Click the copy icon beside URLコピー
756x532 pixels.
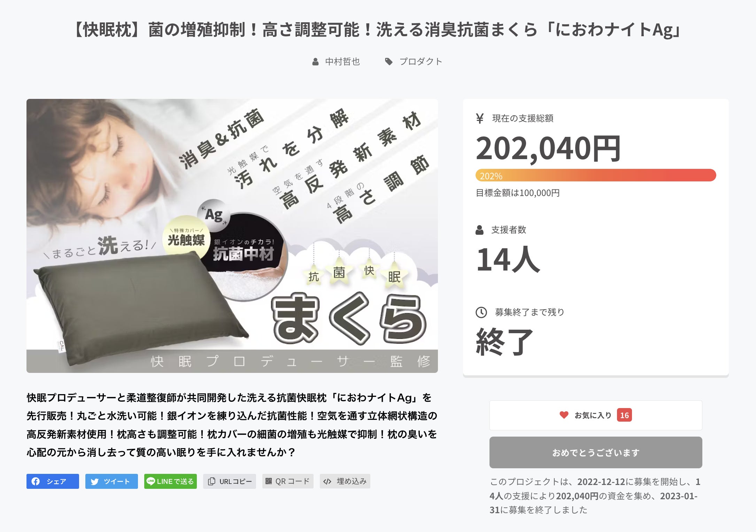pyautogui.click(x=211, y=482)
